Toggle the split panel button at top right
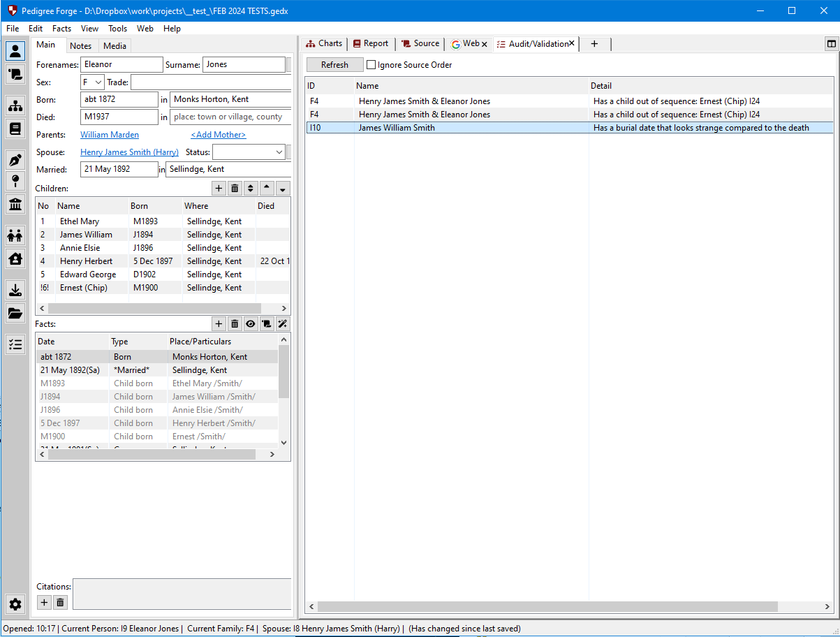Viewport: 840px width, 637px height. pos(831,43)
